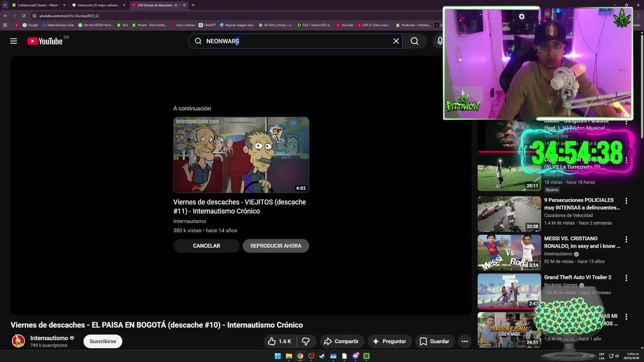Click Cazadores de Velocidad channel name
Viewport: 644px width, 362px height.
(x=568, y=215)
